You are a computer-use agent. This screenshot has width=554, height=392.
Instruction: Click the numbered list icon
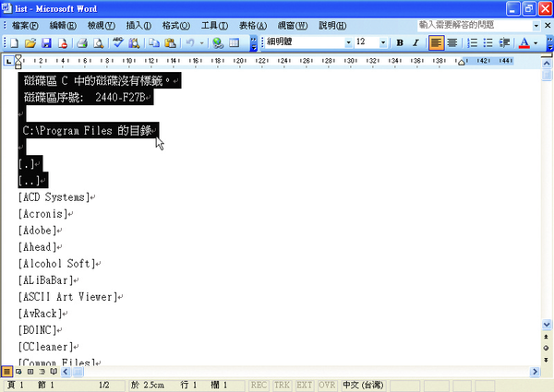point(472,43)
